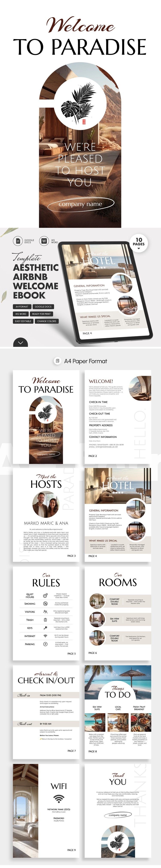Click the 'PAGE 6' label
The height and width of the screenshot is (868, 161).
click(93, 653)
